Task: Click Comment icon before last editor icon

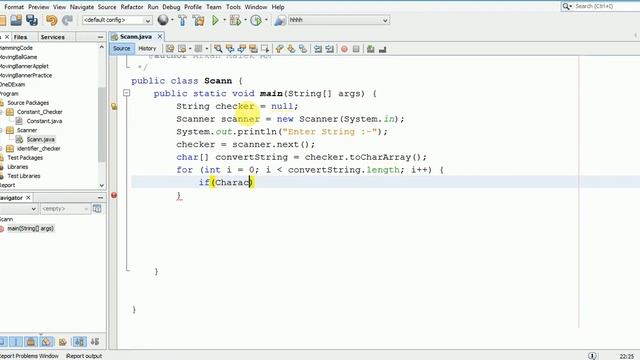Action: 371,49
